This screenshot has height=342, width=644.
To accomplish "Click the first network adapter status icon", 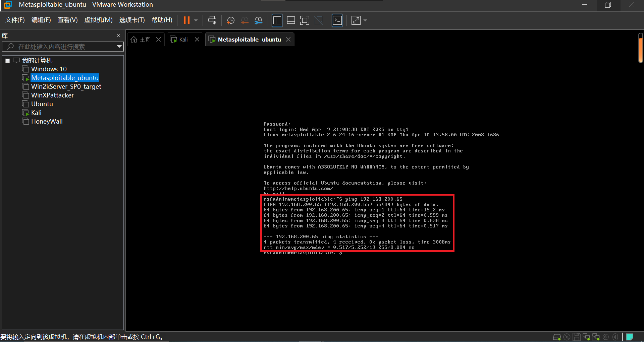I will (x=586, y=337).
